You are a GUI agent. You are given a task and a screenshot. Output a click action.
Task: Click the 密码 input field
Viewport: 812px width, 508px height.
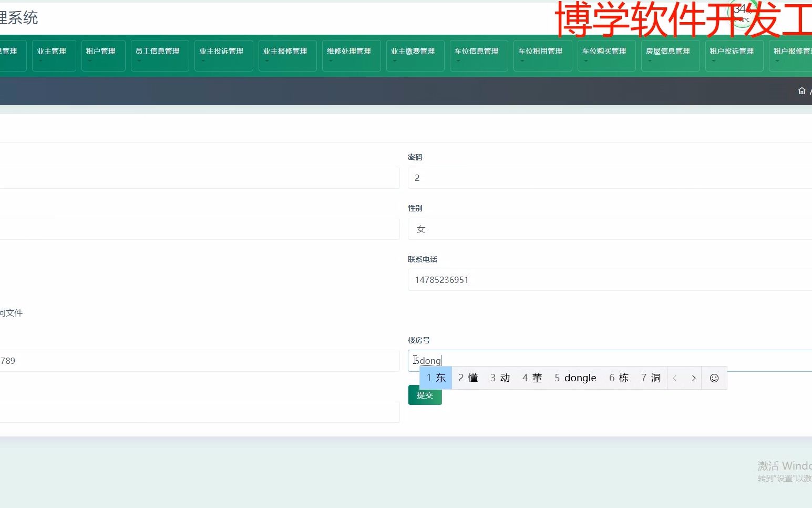[610, 178]
